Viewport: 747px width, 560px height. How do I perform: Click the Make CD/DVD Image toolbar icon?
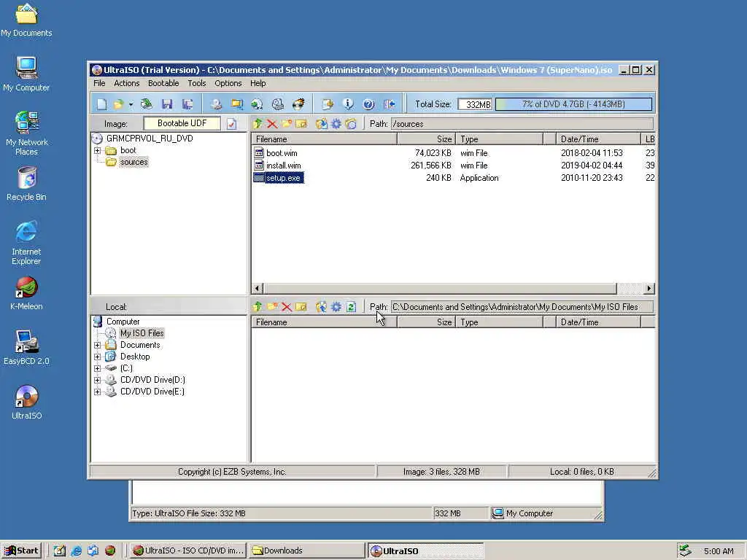click(x=216, y=104)
